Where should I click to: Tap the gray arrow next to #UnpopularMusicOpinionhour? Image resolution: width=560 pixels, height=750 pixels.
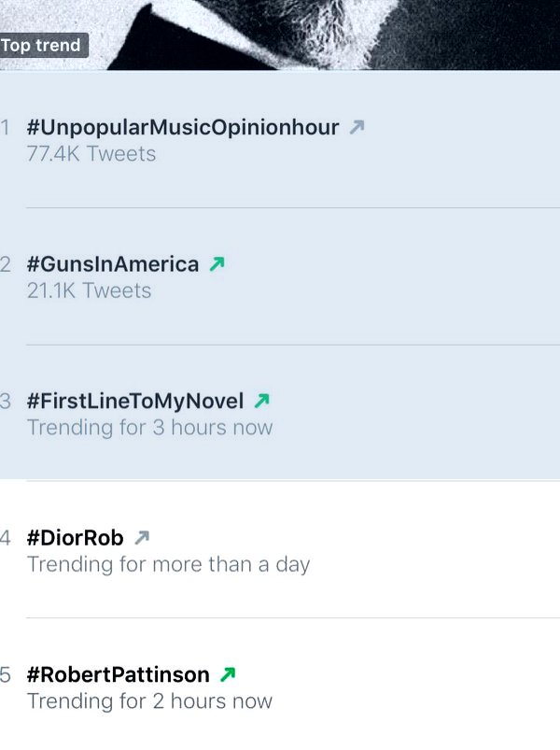(357, 127)
